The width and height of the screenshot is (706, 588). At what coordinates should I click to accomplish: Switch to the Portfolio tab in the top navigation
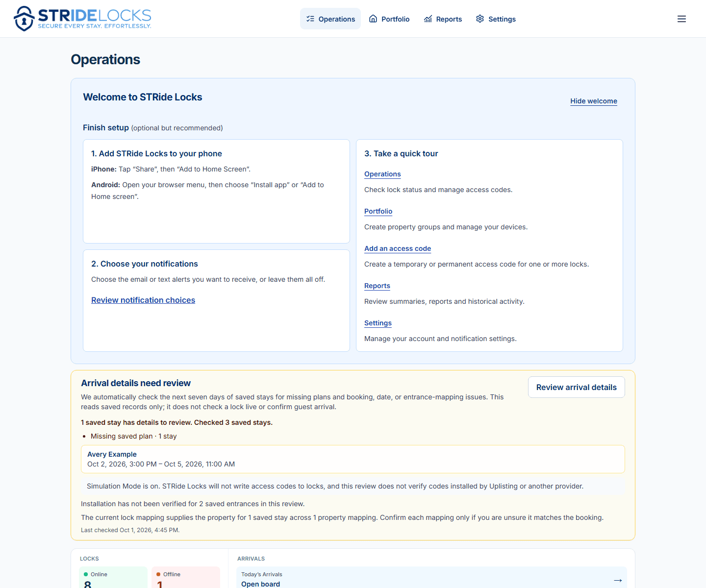389,19
